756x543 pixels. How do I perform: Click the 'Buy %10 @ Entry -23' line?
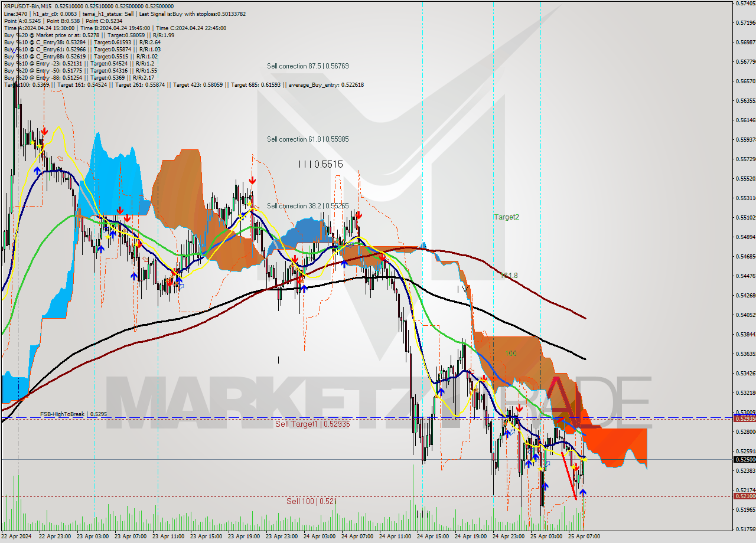coord(79,63)
